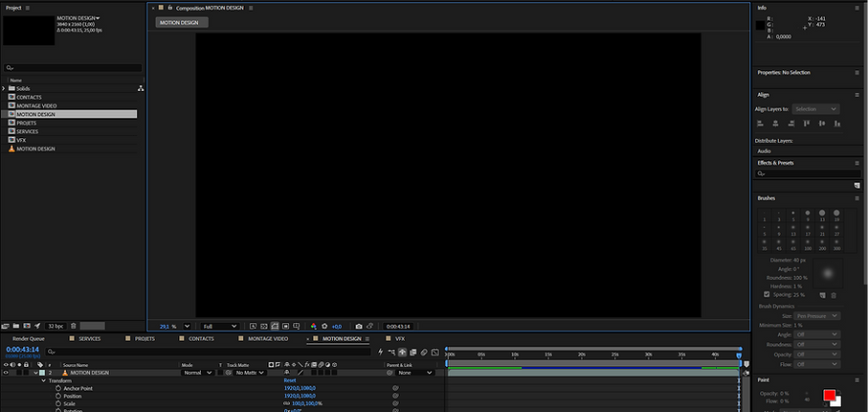The image size is (868, 412).
Task: Click the Anchor Point value 1920,0,1080,0
Action: (x=300, y=388)
